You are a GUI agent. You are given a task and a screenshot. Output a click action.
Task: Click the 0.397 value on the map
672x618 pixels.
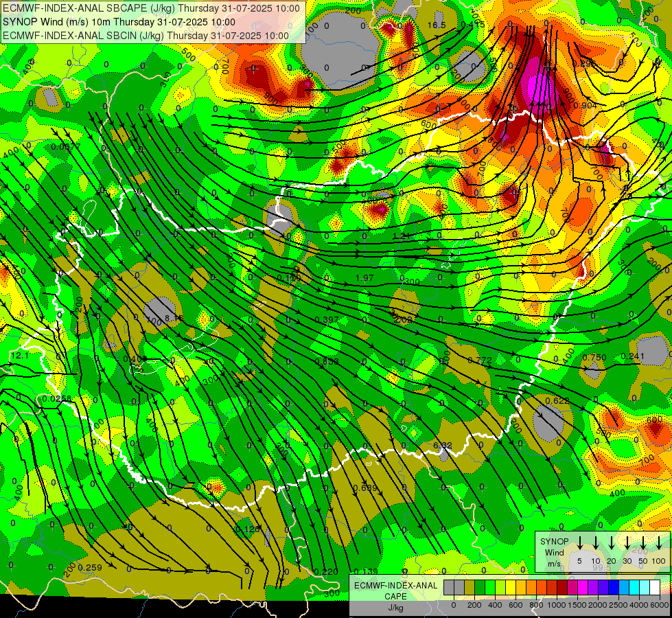327,319
